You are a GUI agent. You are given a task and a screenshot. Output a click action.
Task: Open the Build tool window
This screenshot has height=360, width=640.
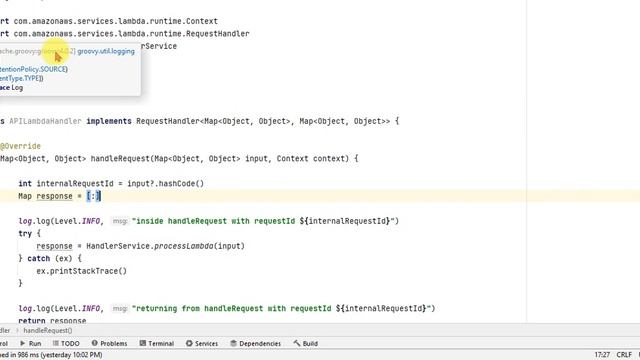point(306,344)
